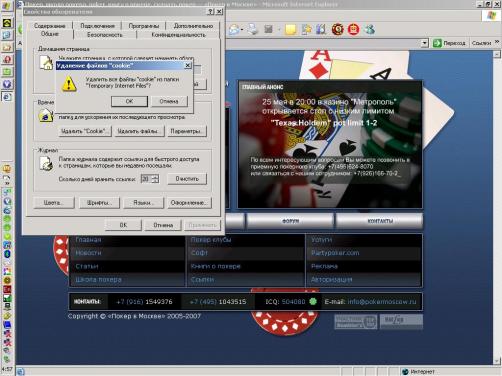Switch to the Содержание tab

pos(50,26)
